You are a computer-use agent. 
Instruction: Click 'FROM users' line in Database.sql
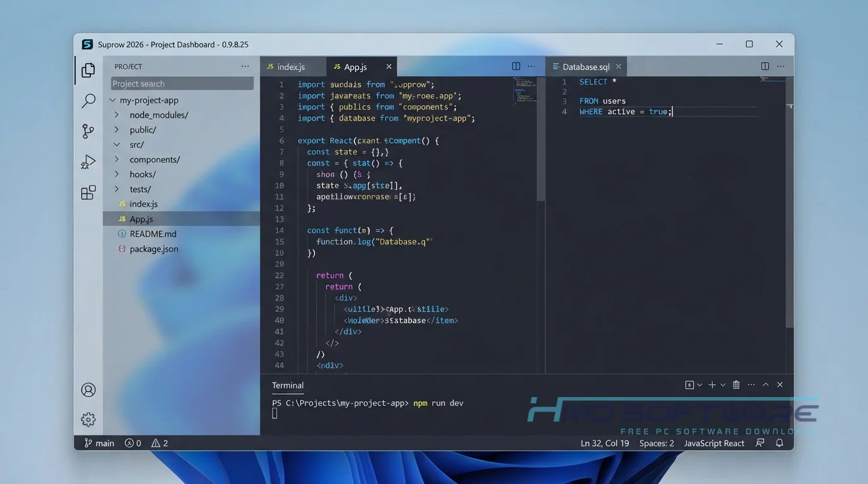coord(602,101)
